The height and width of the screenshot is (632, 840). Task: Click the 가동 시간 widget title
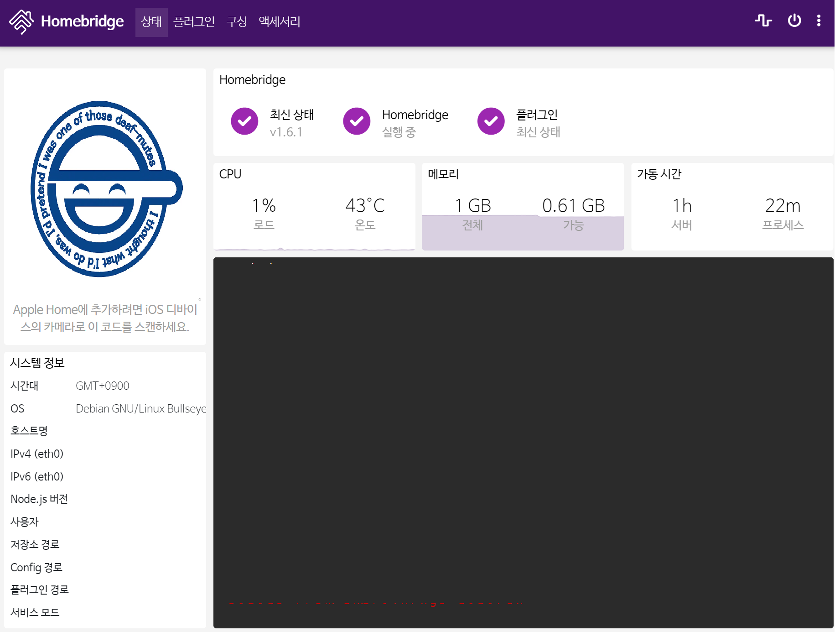point(659,174)
